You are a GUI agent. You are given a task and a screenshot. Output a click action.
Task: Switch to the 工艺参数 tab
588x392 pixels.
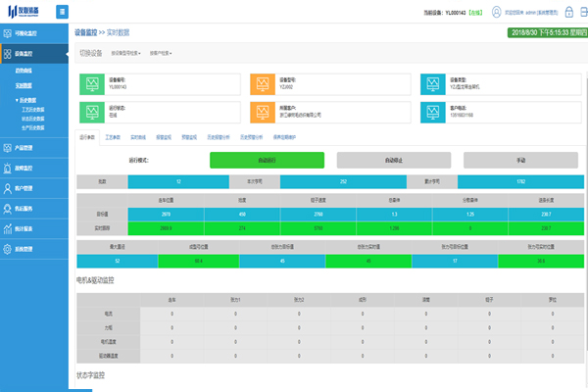coord(113,138)
